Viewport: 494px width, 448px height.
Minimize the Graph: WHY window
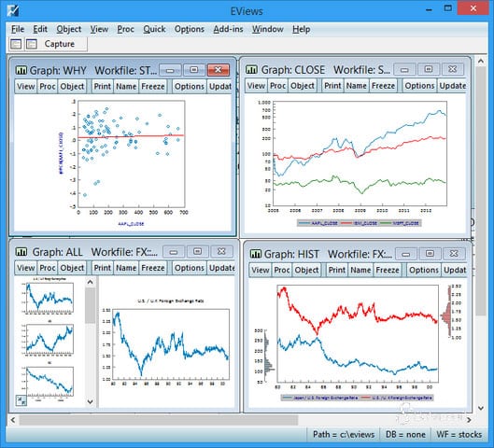coord(170,70)
